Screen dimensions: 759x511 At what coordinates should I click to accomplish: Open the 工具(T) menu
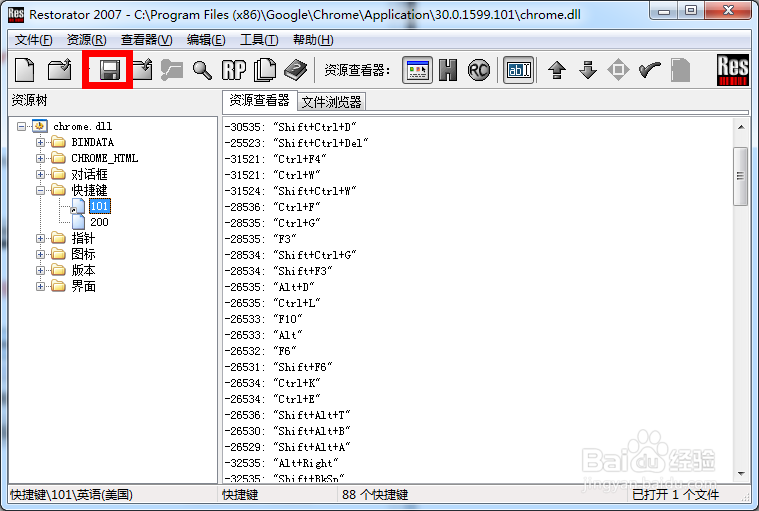tap(259, 40)
